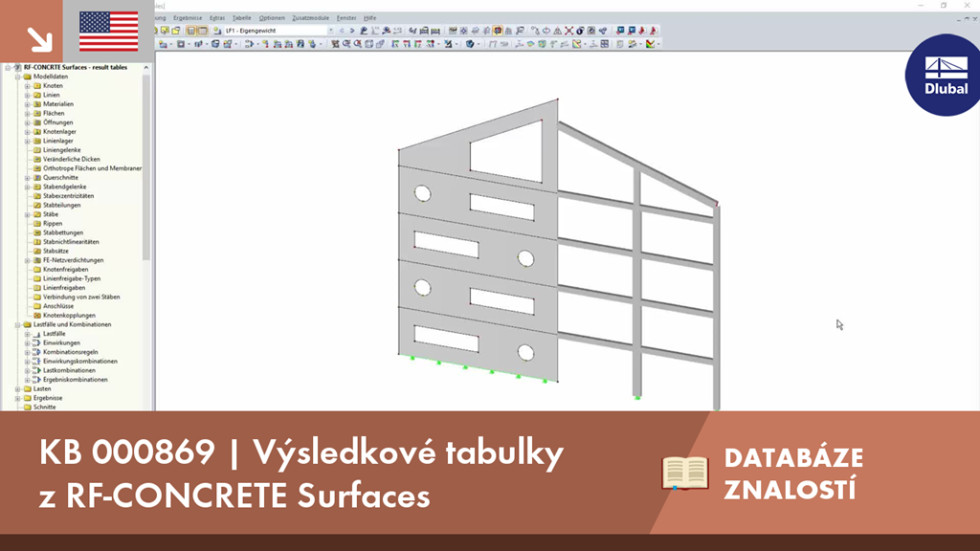Image resolution: width=980 pixels, height=551 pixels.
Task: Expand the Ergebnisse tree node
Action: [17, 398]
